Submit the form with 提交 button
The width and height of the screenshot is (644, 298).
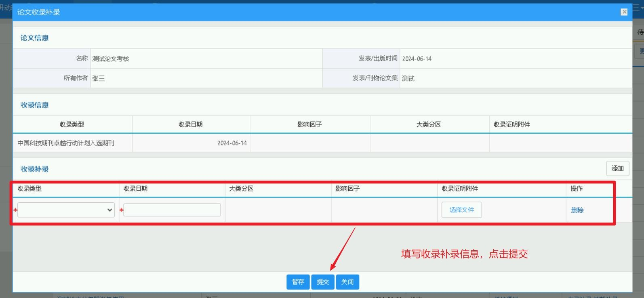click(323, 282)
